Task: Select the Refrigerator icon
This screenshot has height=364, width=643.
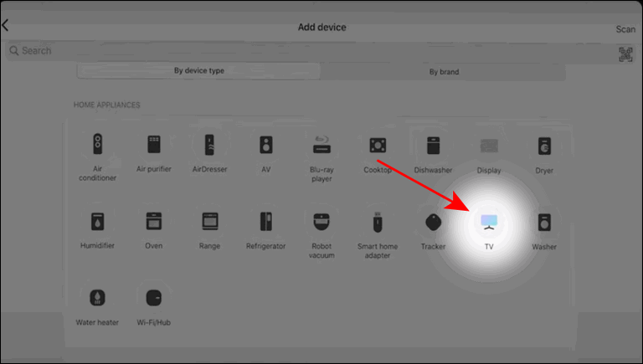Action: tap(265, 222)
